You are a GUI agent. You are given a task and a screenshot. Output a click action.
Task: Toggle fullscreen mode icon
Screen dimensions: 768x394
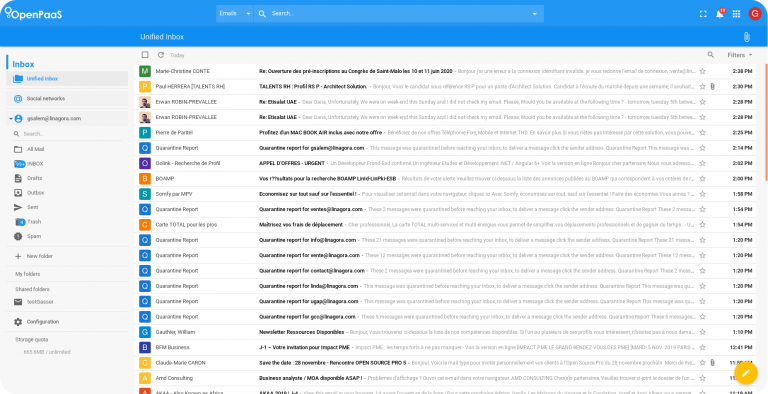[703, 14]
